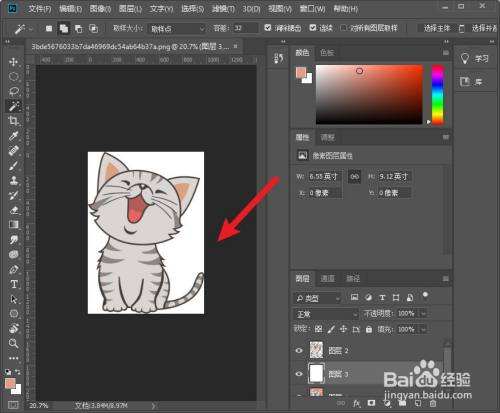
Task: Select the Eraser tool
Action: point(13,210)
